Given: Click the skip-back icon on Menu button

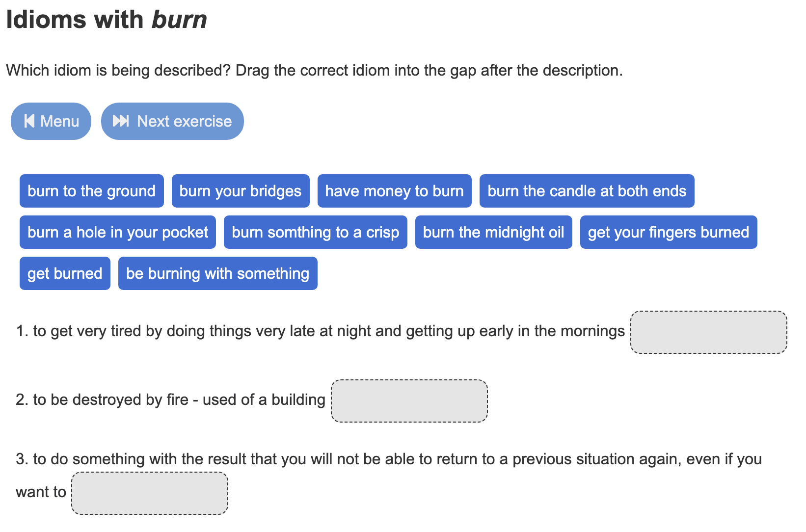Looking at the screenshot, I should click(x=29, y=121).
